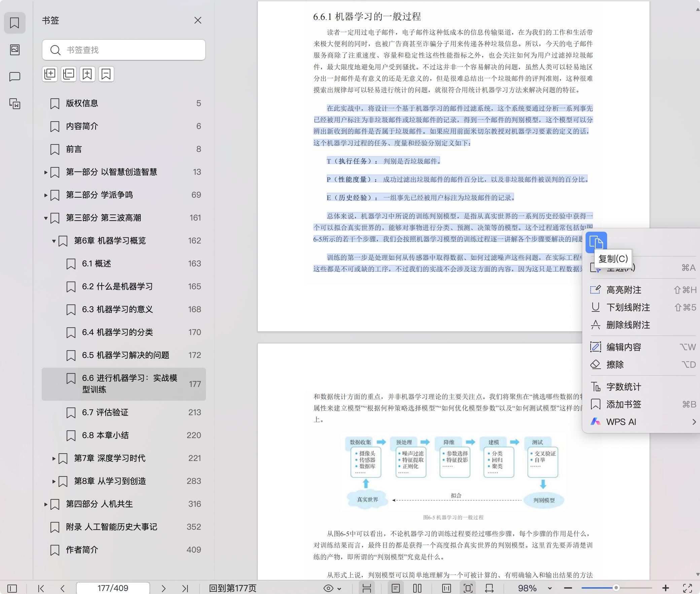Click the page number field showing 177/409
Screen dimensions: 700x594
pos(113,588)
